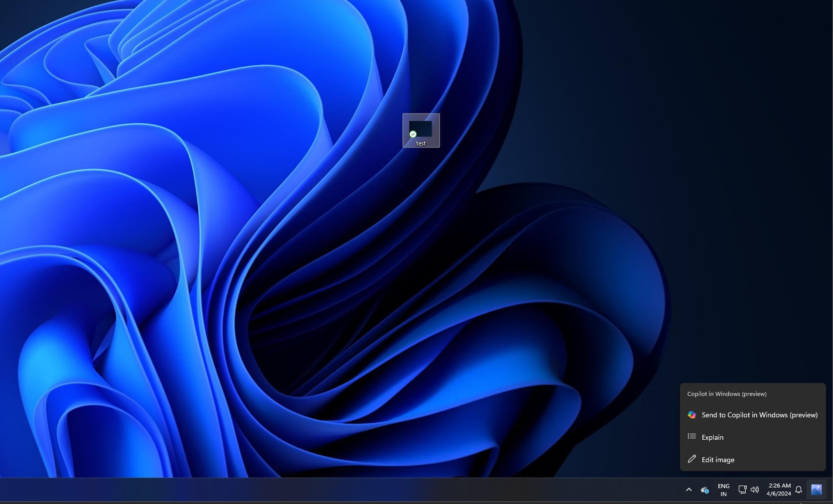Expand the hidden icons chevron in taskbar
Screen dimensions: 833x504
688,490
